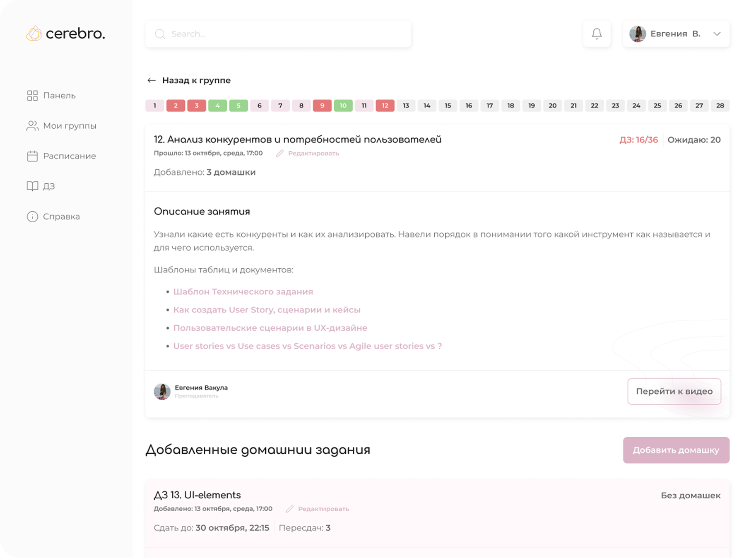Screen dimensions: 756x558
Task: Click the cerebro logo icon
Action: point(34,34)
